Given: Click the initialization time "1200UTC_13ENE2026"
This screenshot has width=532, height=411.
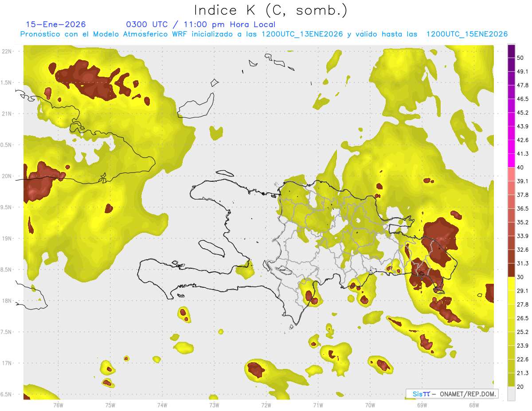Looking at the screenshot, I should point(302,34).
